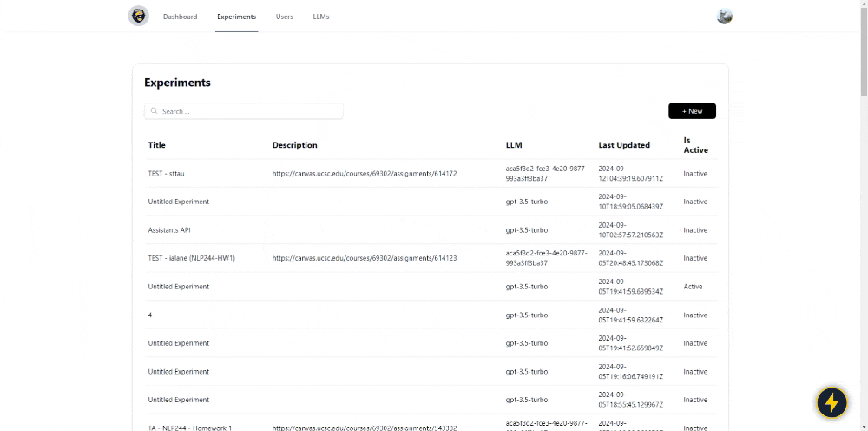Viewport: 868px width, 431px height.
Task: Open the TEST - sttau experiment row
Action: 167,174
